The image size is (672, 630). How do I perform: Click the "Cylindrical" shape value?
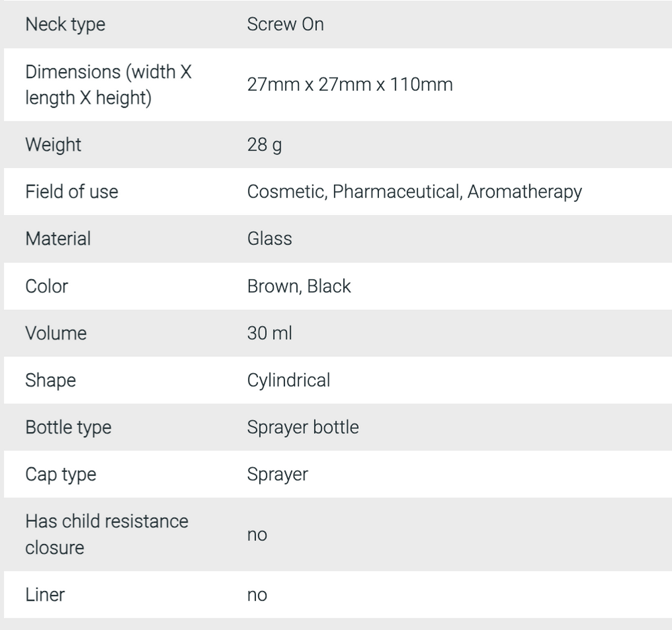click(288, 380)
